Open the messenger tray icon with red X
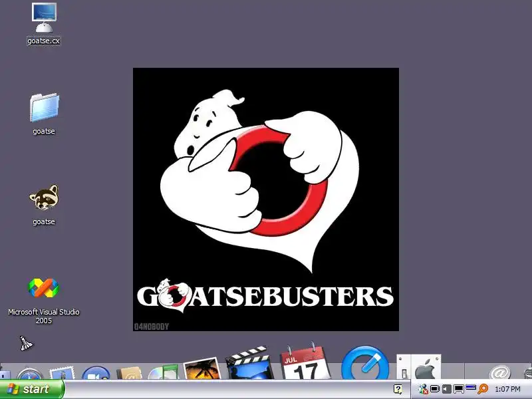Screen dimensions: 532x399 (423, 389)
